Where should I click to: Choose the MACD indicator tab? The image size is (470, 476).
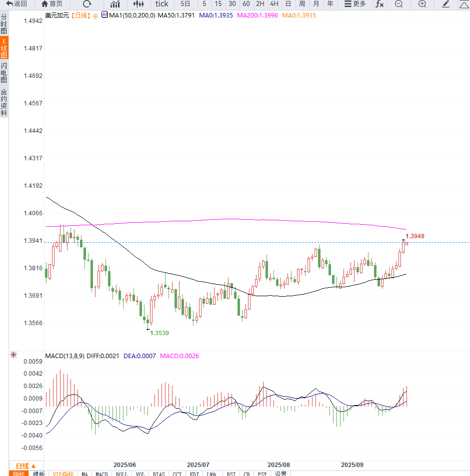102,474
